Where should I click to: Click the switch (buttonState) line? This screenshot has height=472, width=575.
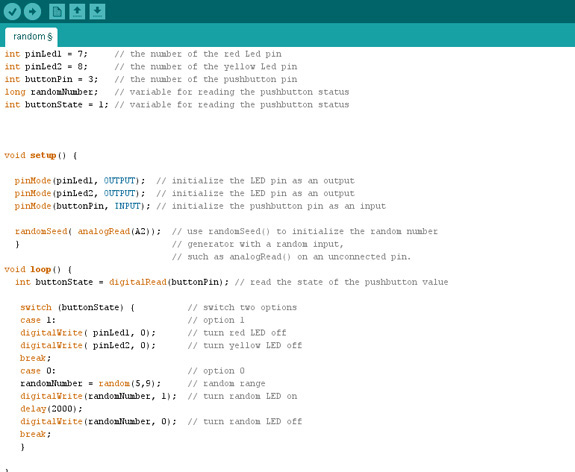click(x=77, y=307)
